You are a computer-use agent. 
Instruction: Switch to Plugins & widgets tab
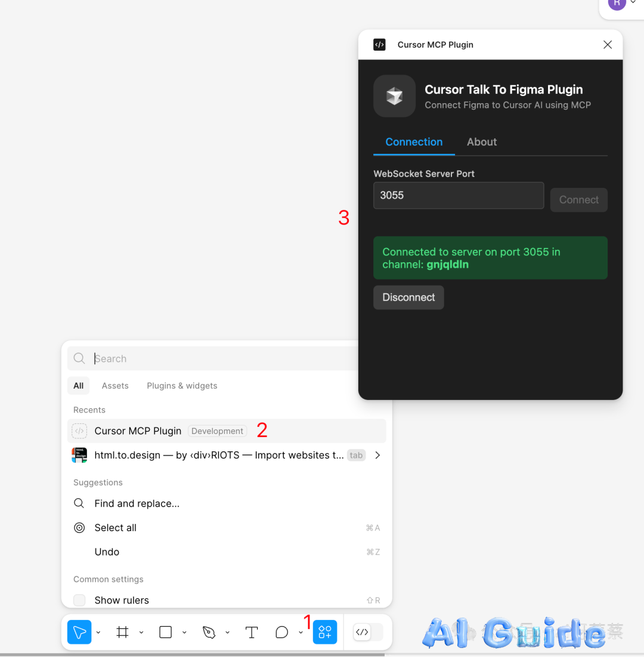point(182,386)
